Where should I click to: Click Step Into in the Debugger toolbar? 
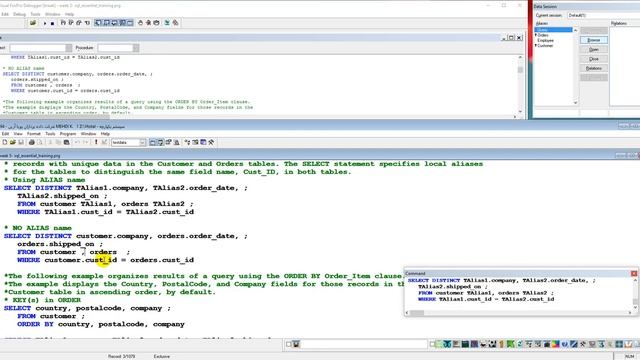pos(63,23)
